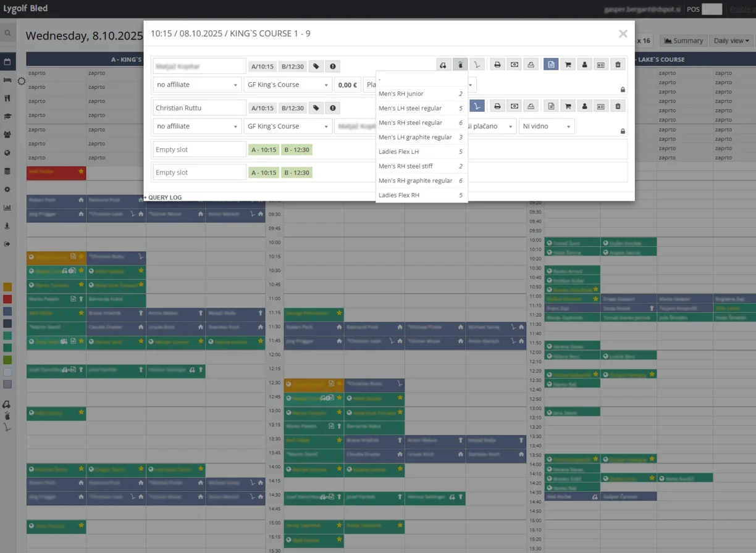Toggle the golf bag rental button in first row

pyautogui.click(x=460, y=64)
